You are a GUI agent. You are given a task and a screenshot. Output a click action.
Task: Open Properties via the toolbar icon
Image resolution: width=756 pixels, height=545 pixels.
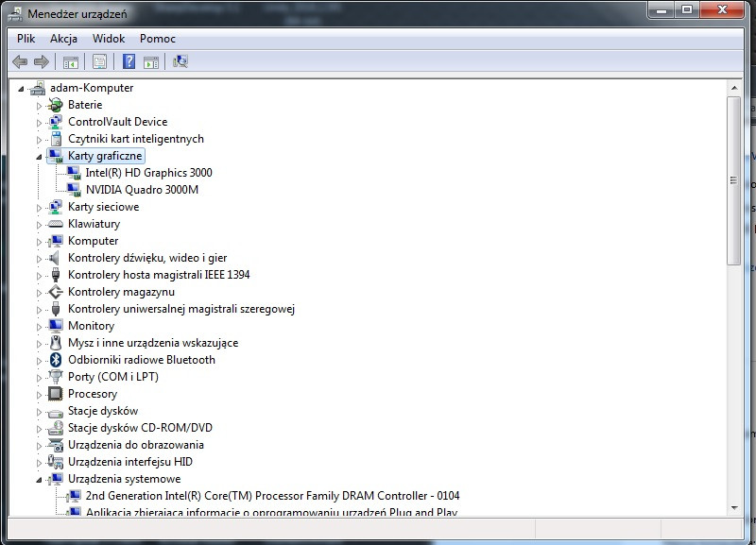98,61
